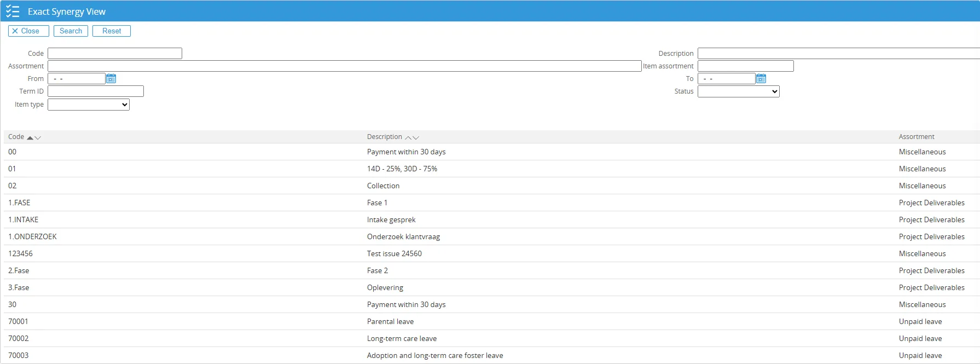Select code 123456

click(x=20, y=254)
